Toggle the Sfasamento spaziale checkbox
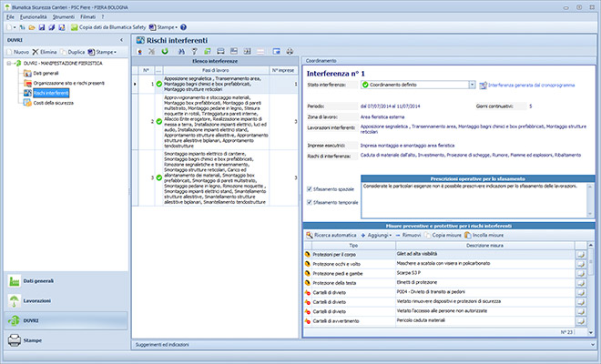 [311, 189]
